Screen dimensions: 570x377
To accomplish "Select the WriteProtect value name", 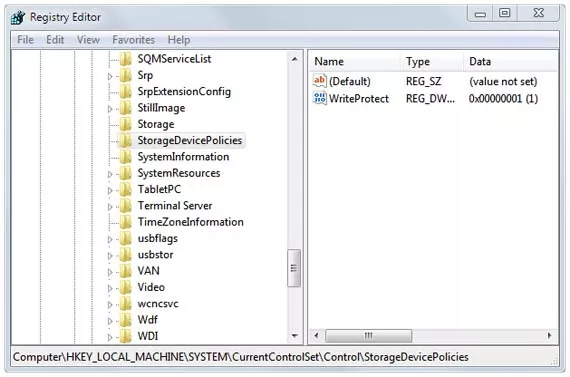I will pos(359,99).
